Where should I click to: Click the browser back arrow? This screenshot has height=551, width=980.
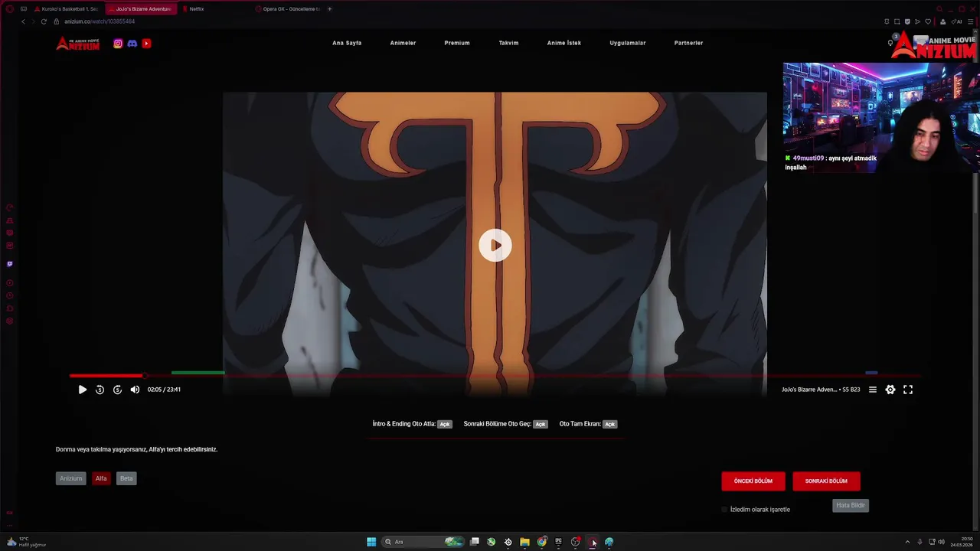pyautogui.click(x=23, y=21)
